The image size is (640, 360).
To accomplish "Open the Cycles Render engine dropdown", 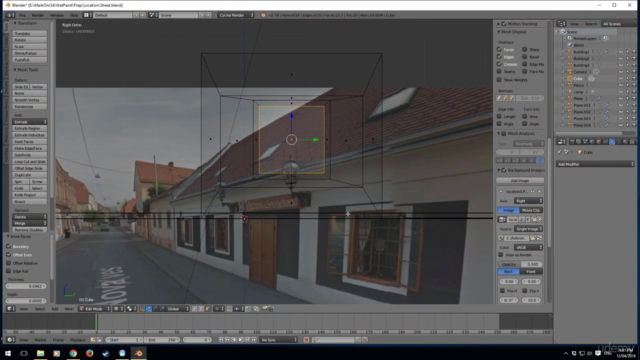I will point(236,15).
